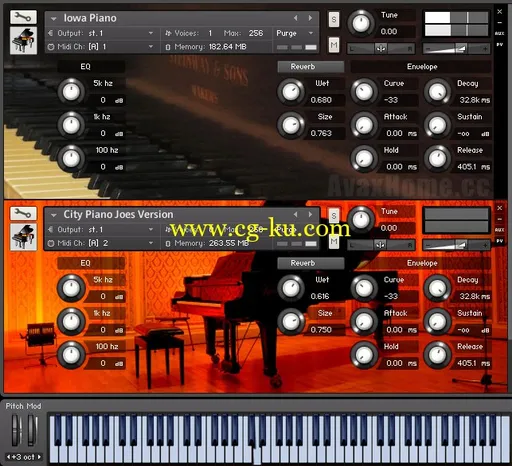
Task: Click City Piano Joes Version Tune knob
Action: 361,220
